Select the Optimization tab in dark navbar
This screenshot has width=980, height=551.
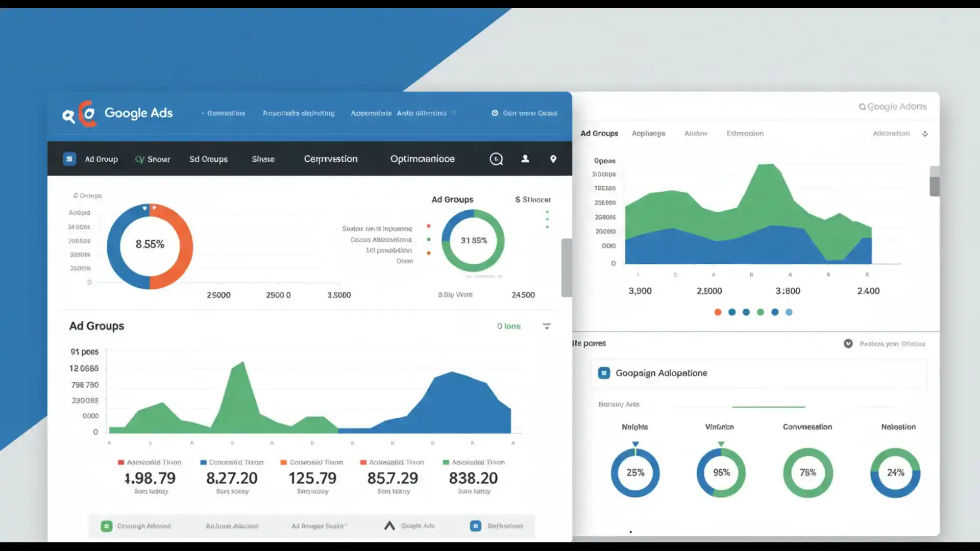tap(422, 159)
